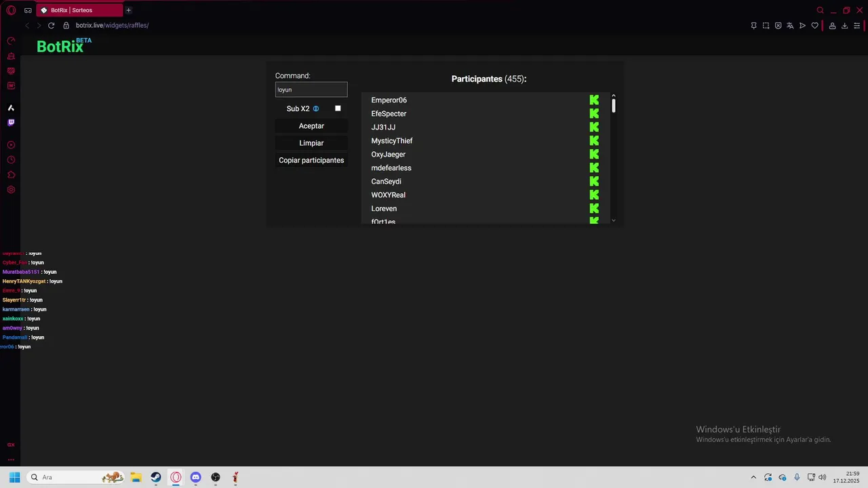Click the BotRix BETA logo
This screenshot has width=868, height=488.
(x=64, y=45)
